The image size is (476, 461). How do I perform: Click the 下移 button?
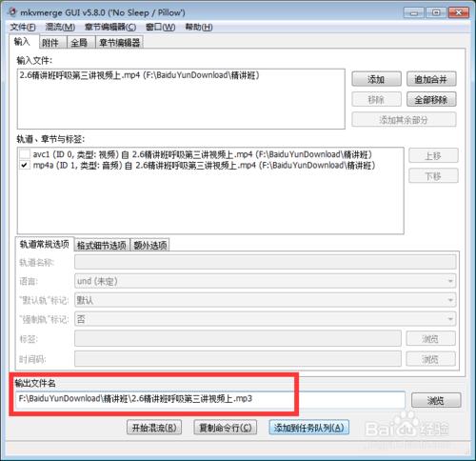[x=433, y=175]
